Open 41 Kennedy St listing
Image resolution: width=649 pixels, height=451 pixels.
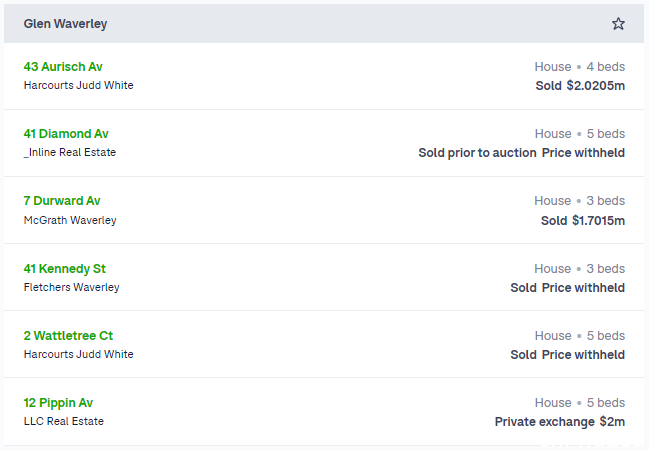click(x=65, y=269)
